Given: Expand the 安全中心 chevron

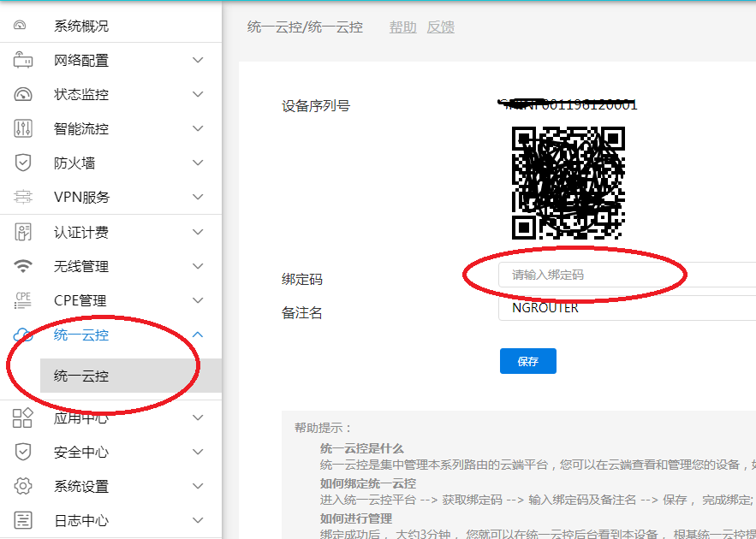Looking at the screenshot, I should pyautogui.click(x=198, y=452).
